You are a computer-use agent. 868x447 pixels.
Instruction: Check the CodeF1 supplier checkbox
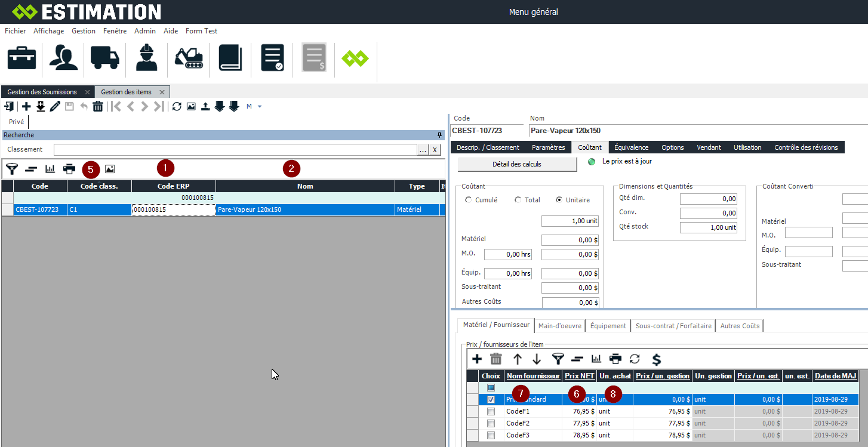[491, 411]
